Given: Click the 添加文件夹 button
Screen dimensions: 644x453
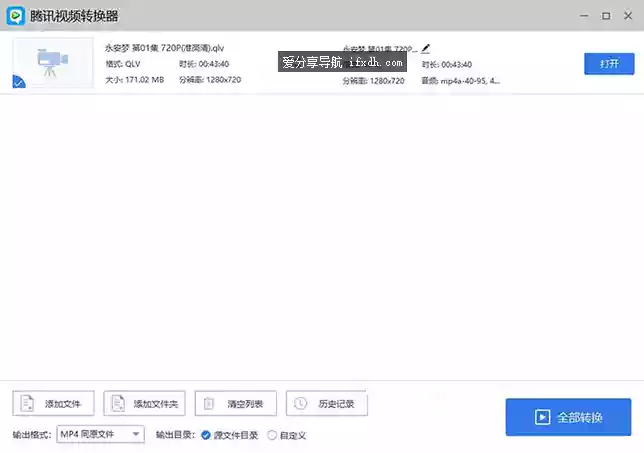Looking at the screenshot, I should tap(145, 403).
